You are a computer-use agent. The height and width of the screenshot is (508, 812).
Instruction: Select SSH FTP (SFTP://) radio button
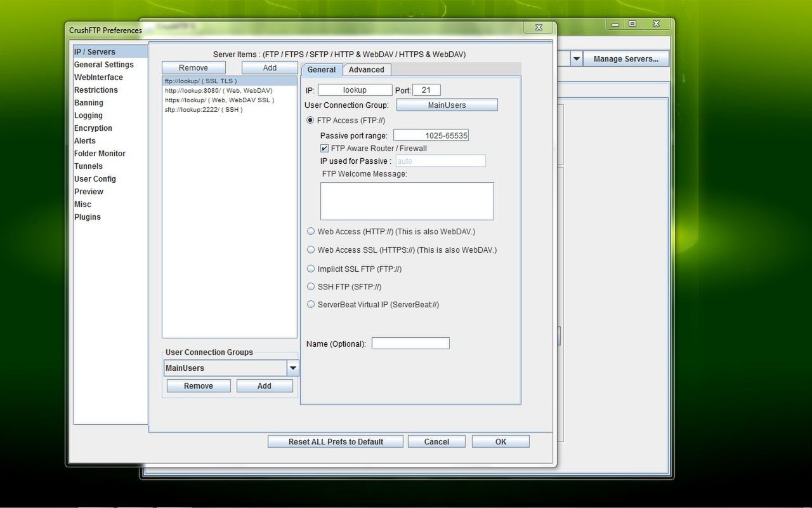[311, 287]
